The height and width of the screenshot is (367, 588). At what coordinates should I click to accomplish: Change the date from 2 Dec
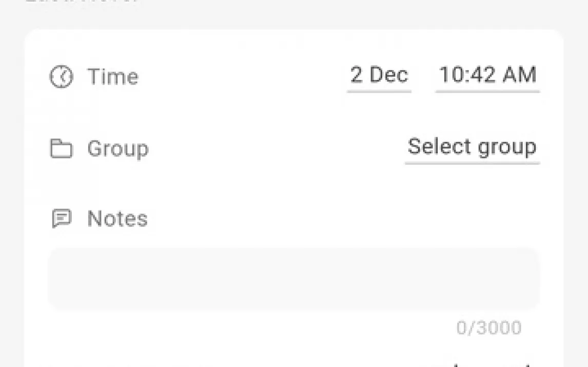(x=379, y=75)
